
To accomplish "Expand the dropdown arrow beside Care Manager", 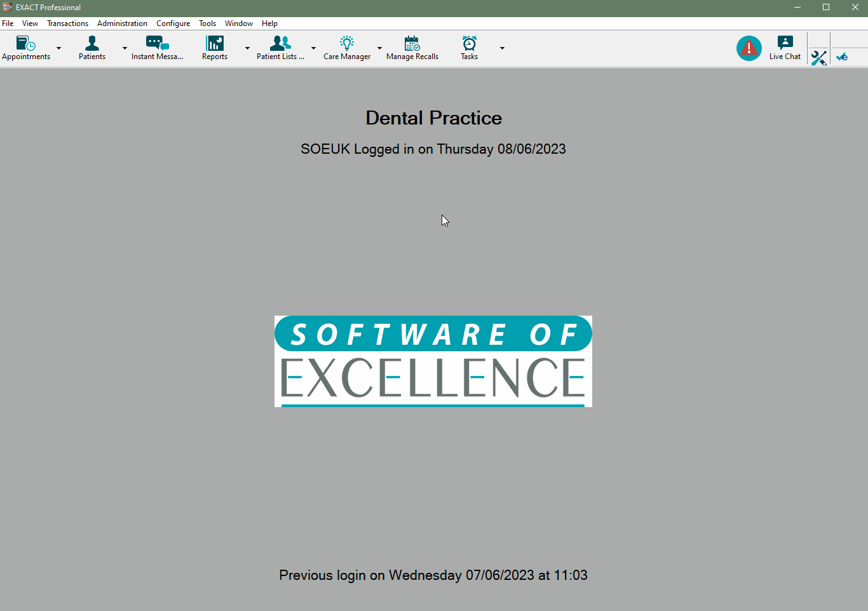I will pyautogui.click(x=379, y=48).
